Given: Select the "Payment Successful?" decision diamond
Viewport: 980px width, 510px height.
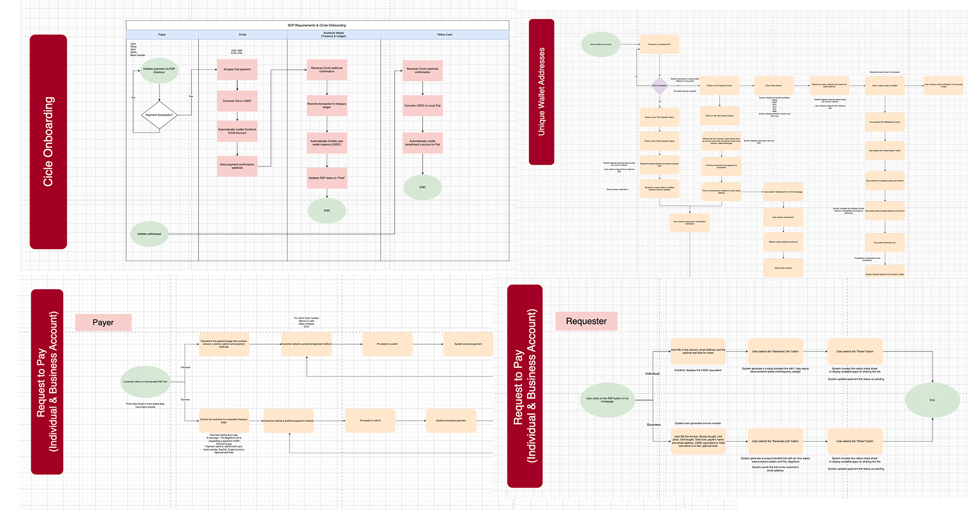Looking at the screenshot, I should 159,115.
